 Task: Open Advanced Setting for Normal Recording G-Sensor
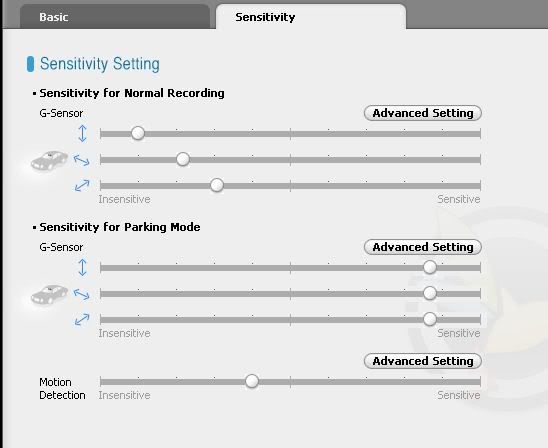423,113
